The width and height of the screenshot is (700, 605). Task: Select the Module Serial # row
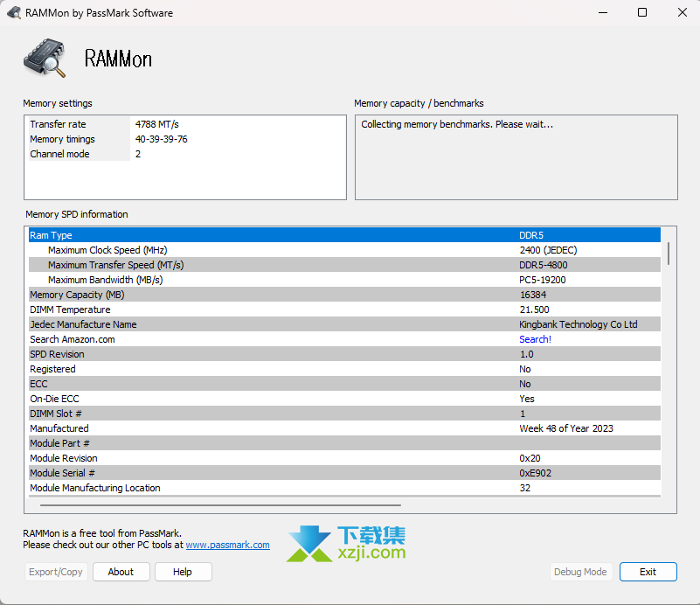coord(344,473)
